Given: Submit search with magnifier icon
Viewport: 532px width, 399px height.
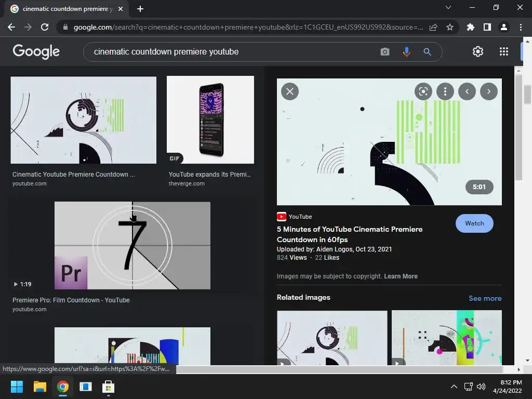Looking at the screenshot, I should point(427,52).
